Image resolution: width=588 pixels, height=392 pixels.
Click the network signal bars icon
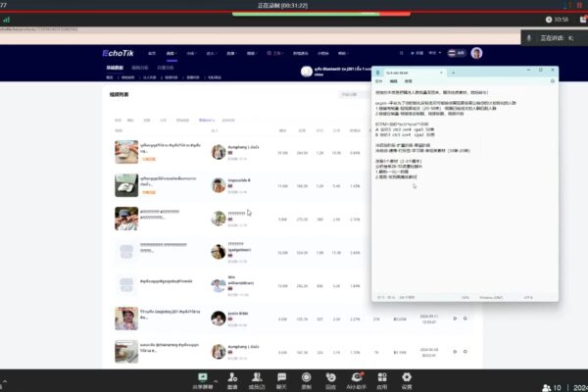click(7, 20)
